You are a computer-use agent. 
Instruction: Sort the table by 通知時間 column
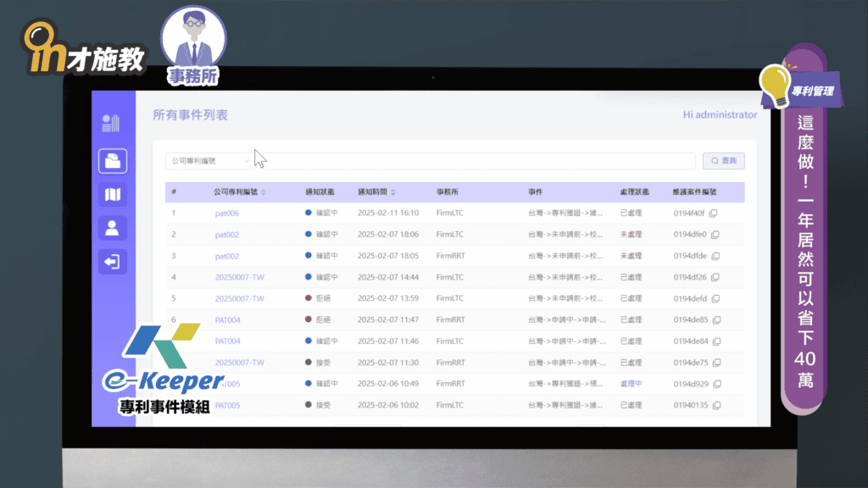click(392, 192)
